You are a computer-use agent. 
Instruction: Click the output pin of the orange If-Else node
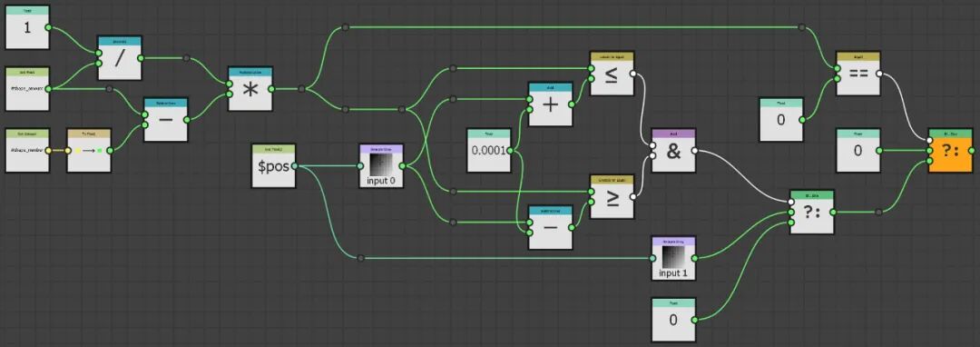click(971, 151)
